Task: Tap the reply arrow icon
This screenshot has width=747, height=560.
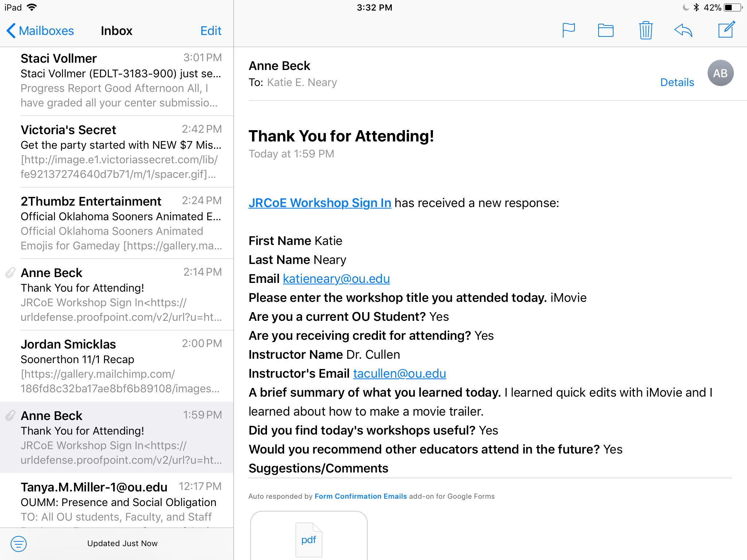Action: (683, 30)
